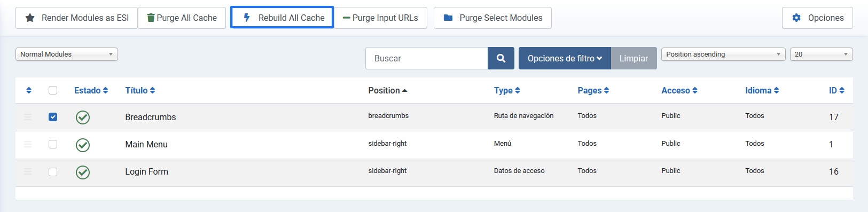Toggle published status icon for Main Menu
The width and height of the screenshot is (868, 212).
click(x=83, y=145)
